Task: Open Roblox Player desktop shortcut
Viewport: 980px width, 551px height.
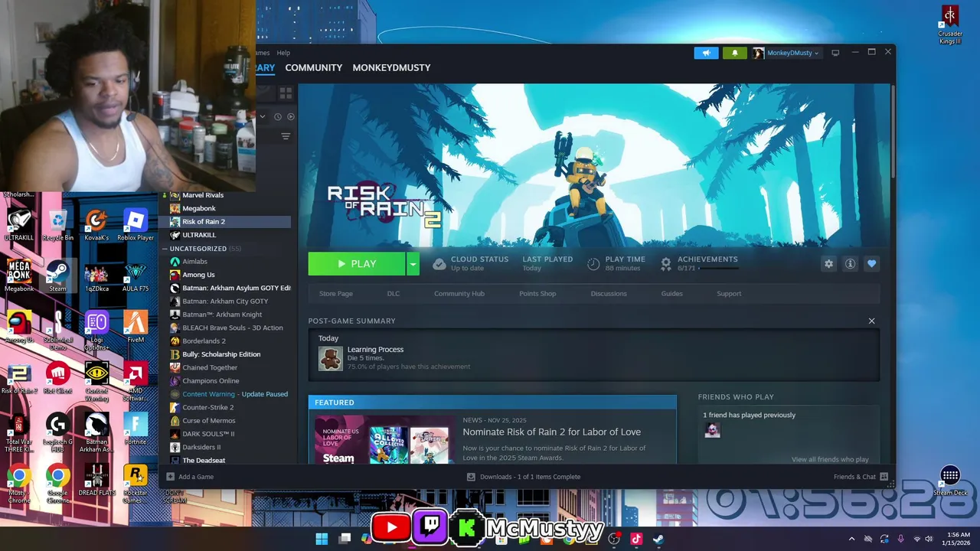Action: [136, 226]
